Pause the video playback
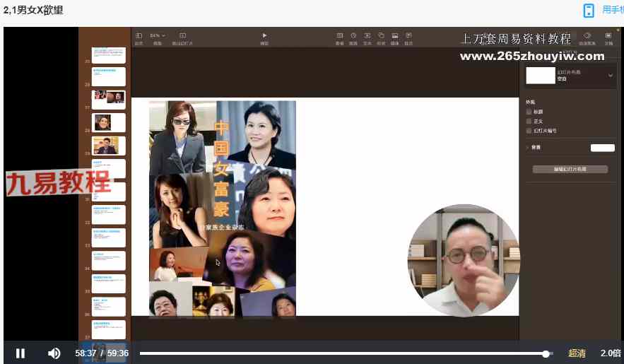This screenshot has width=624, height=364. [20, 353]
